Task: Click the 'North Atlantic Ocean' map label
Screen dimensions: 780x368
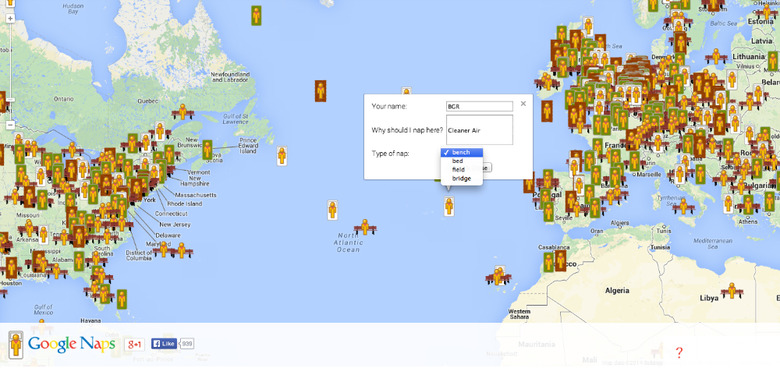Action: pos(348,243)
